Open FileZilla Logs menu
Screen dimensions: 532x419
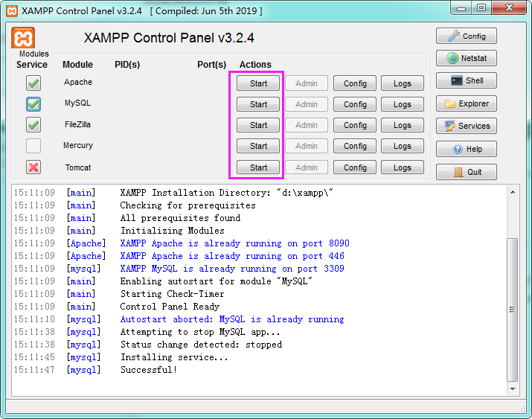(x=403, y=125)
